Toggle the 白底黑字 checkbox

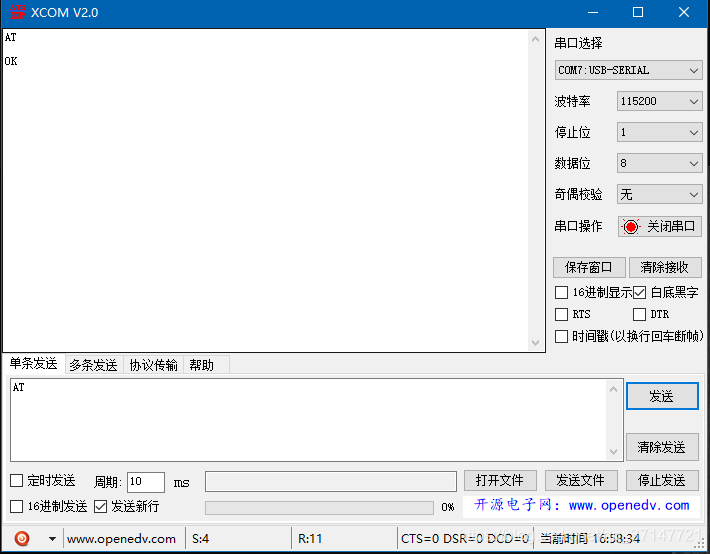tap(639, 292)
